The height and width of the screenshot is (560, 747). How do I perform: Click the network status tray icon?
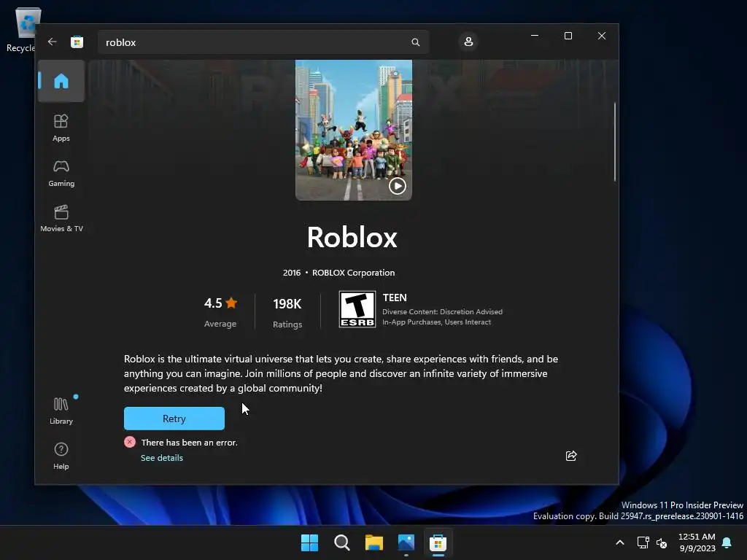click(x=643, y=542)
